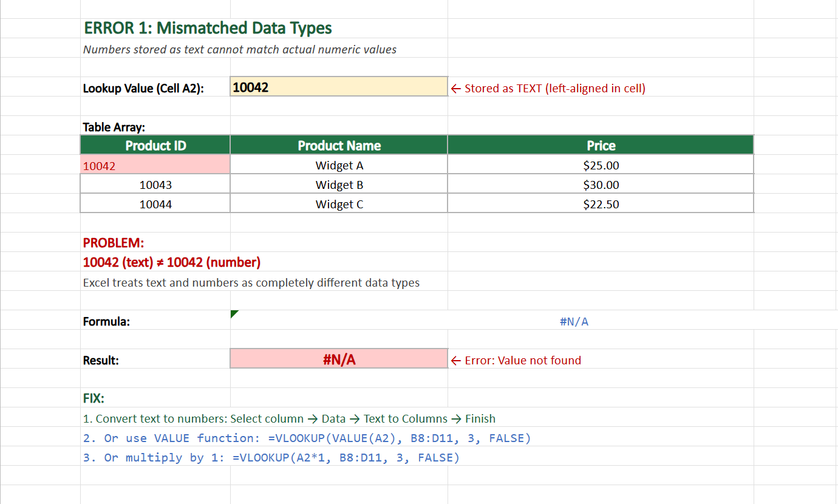Select the $22.50 price cell

601,205
